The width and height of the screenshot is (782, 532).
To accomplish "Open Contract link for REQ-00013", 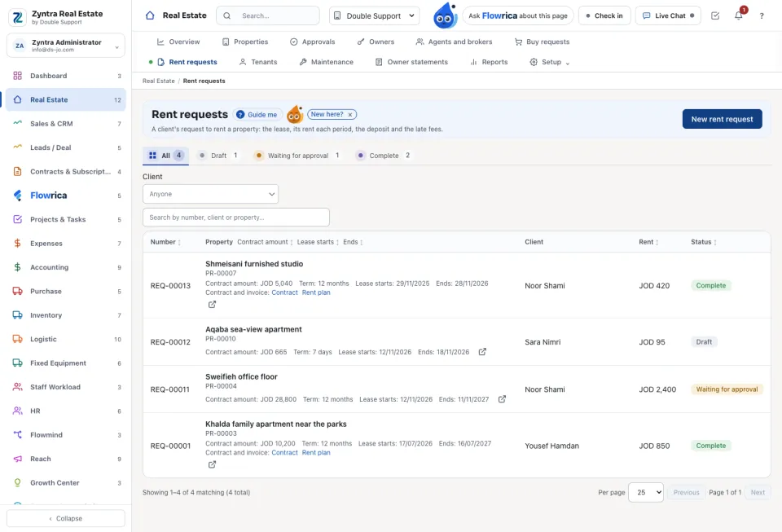I will 284,292.
